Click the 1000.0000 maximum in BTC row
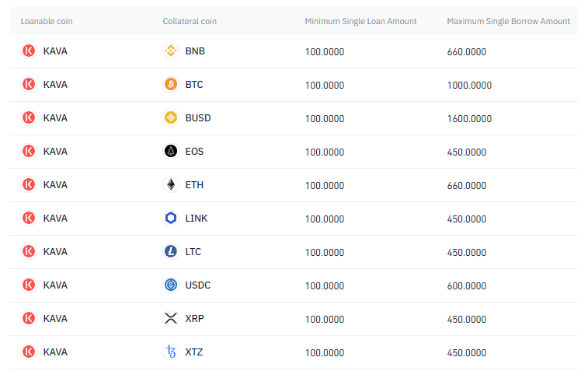588x378 pixels. coord(469,86)
